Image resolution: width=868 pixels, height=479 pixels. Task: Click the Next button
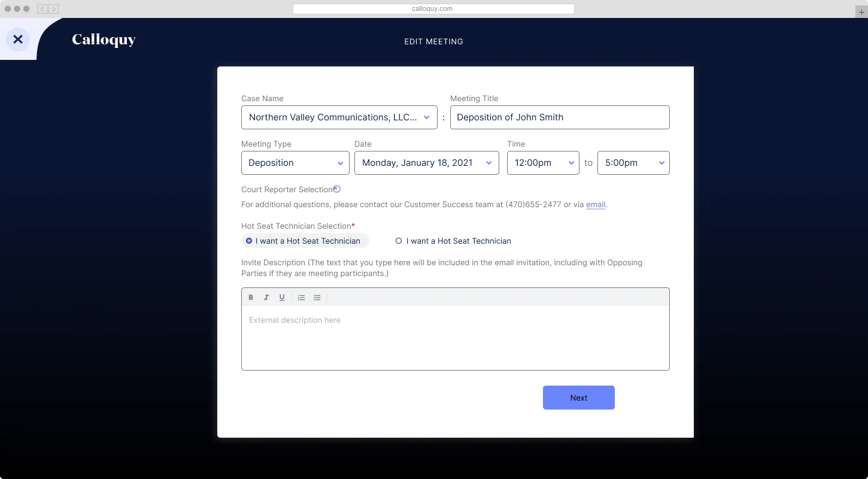(x=579, y=398)
